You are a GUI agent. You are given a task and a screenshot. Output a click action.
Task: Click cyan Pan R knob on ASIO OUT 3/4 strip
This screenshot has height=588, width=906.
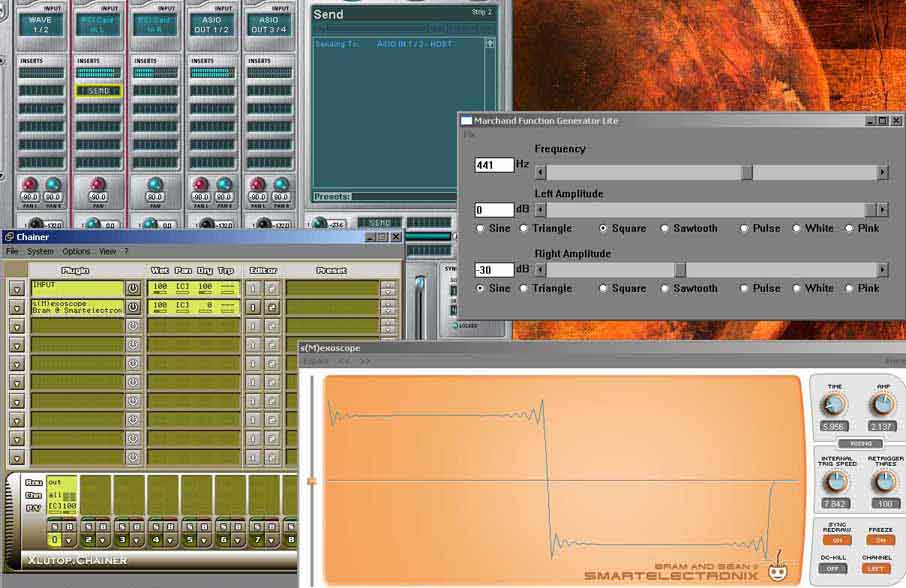click(281, 184)
